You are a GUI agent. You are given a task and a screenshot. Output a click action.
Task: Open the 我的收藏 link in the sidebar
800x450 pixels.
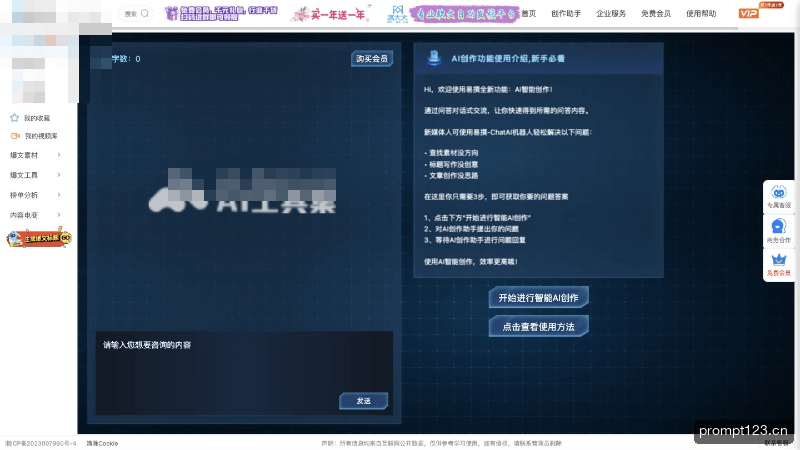(x=37, y=118)
